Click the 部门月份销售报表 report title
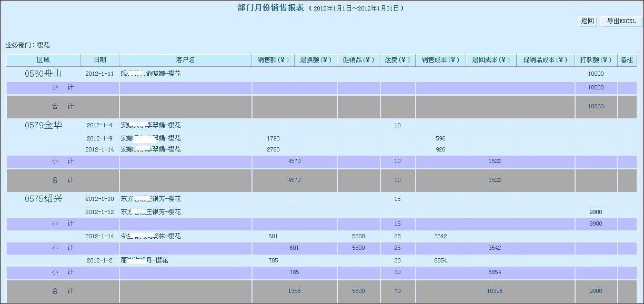 270,8
